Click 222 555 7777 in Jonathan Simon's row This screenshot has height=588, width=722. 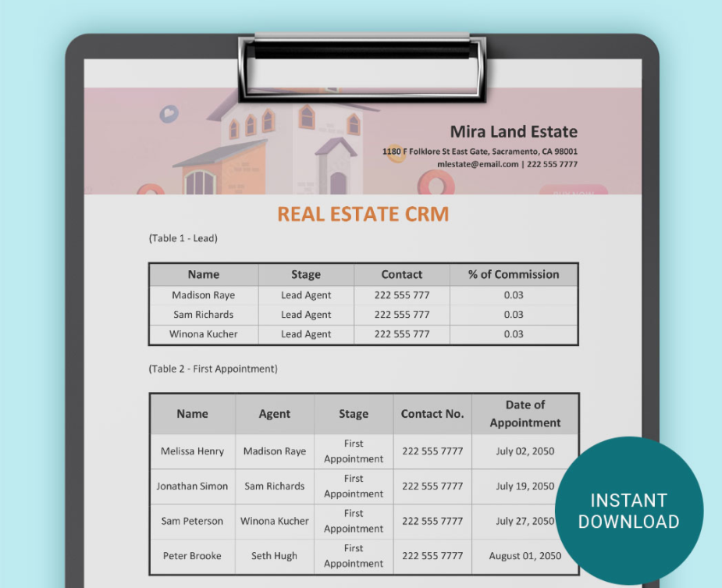pos(432,486)
